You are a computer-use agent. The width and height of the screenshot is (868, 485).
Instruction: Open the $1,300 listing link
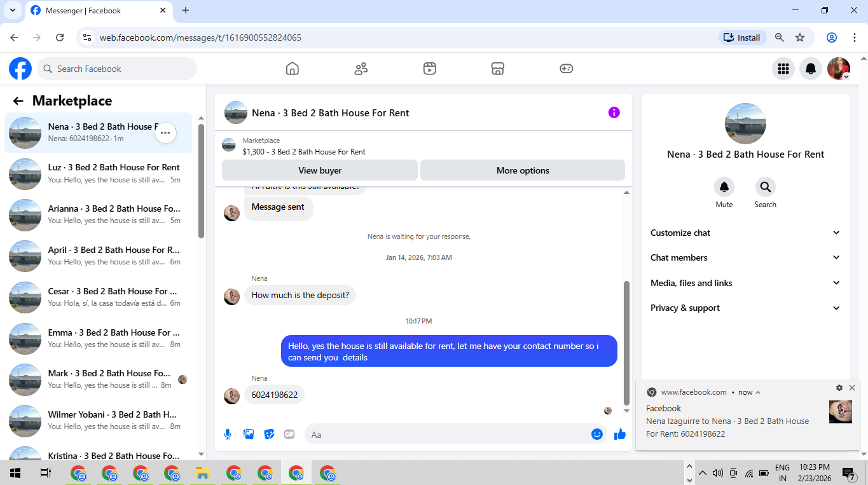click(304, 152)
